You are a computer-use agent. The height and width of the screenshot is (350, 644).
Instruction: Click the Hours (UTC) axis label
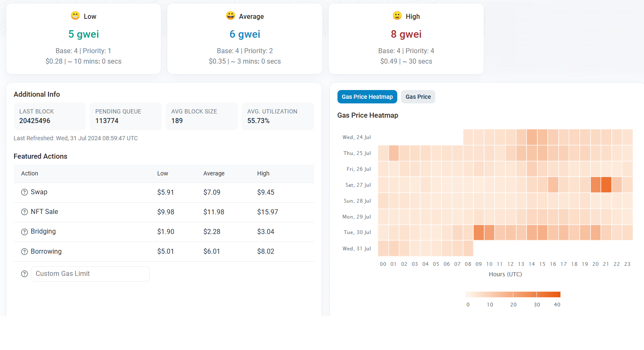click(505, 274)
